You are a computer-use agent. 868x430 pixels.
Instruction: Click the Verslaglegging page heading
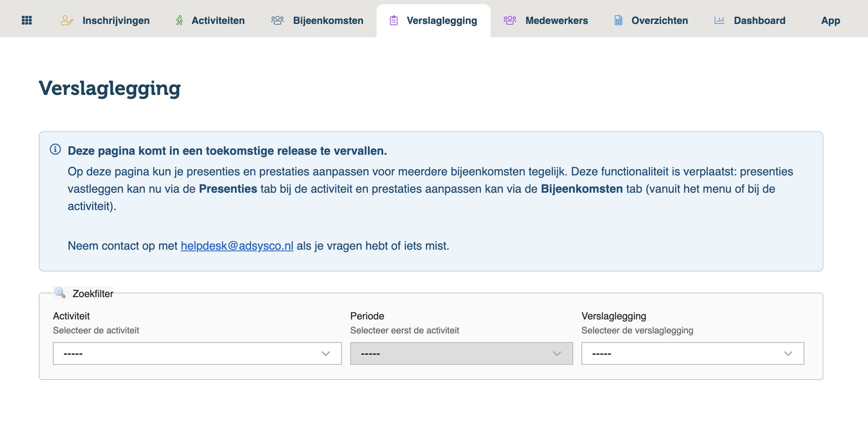coord(110,88)
